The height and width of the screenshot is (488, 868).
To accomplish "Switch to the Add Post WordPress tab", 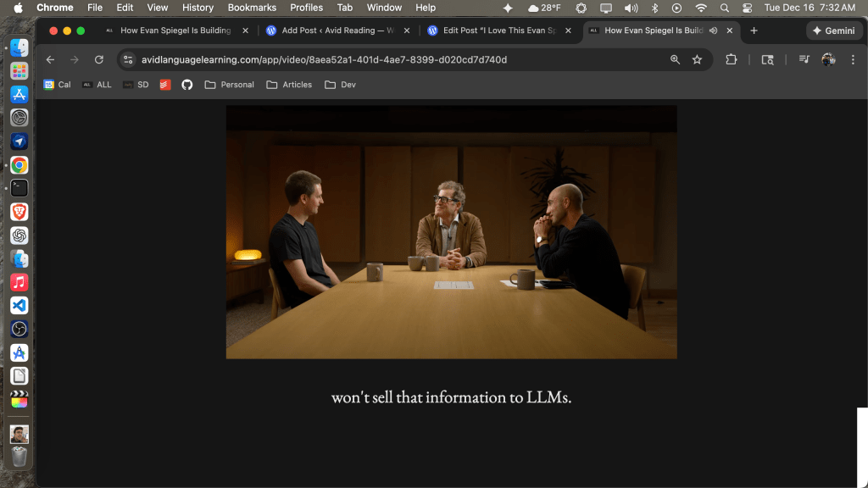I will [337, 30].
